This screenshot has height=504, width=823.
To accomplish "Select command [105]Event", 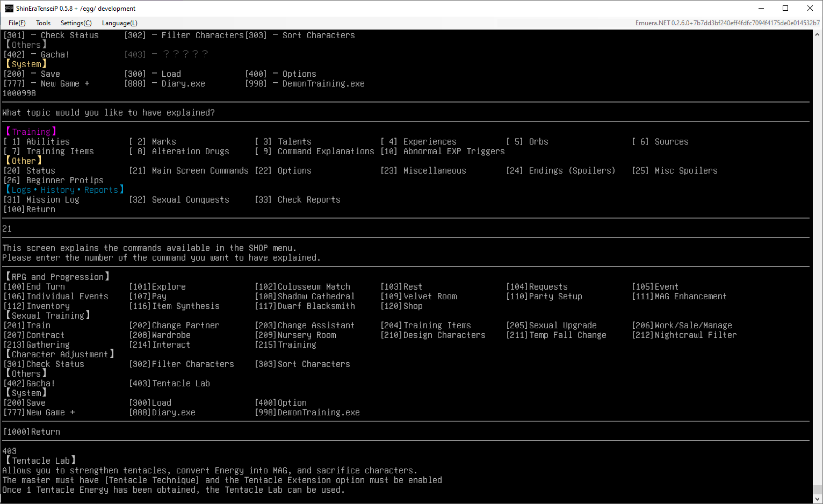I will tap(655, 287).
